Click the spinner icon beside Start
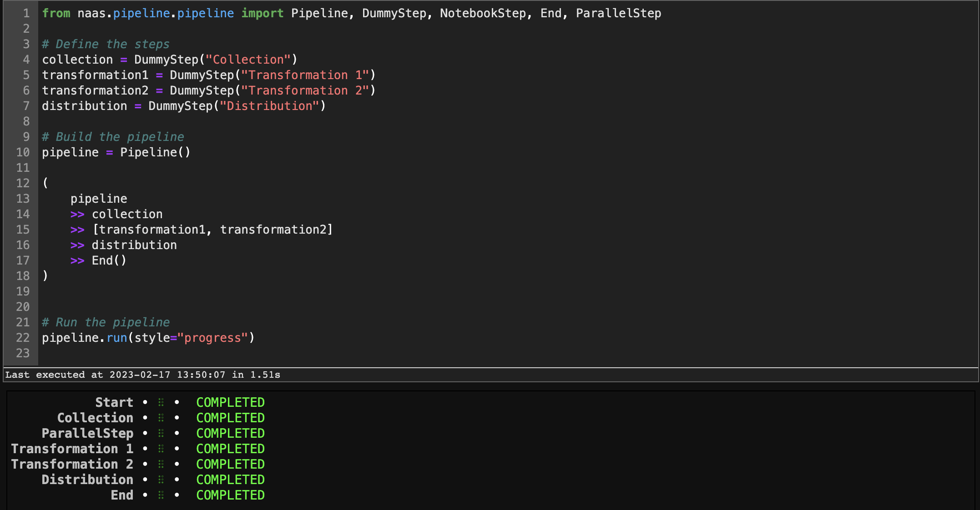The width and height of the screenshot is (980, 510). pos(161,402)
